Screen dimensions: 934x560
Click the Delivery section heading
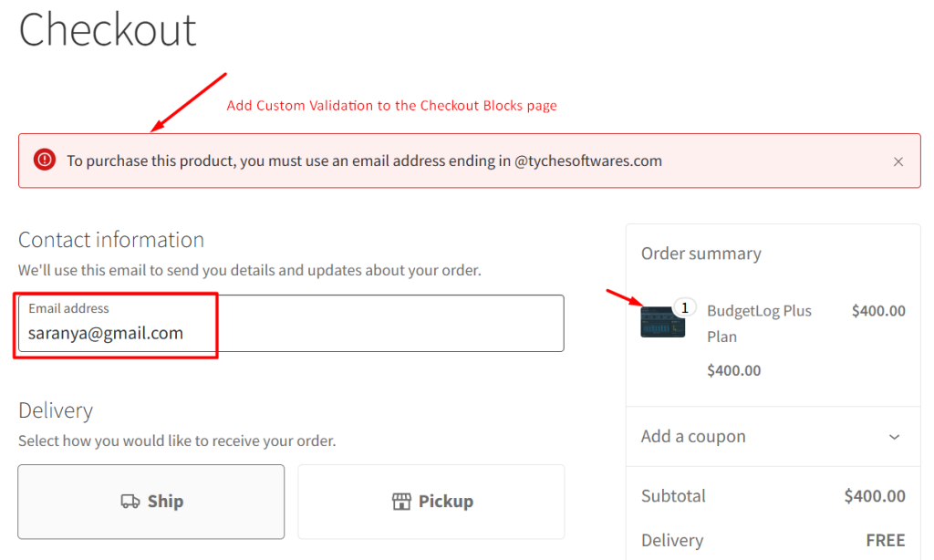coord(55,410)
